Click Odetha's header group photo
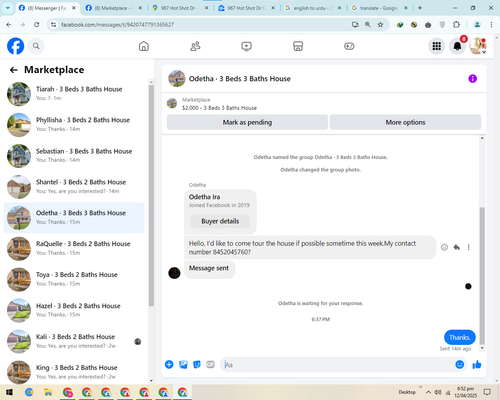500x400 pixels. click(177, 79)
